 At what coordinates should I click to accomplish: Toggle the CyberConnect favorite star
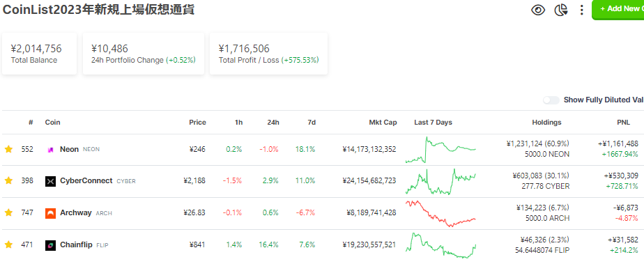point(8,180)
